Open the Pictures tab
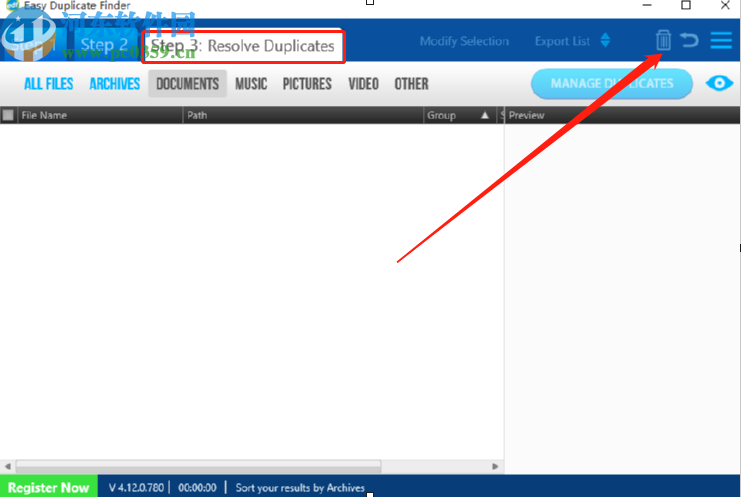Screen dimensions: 741x497 point(307,84)
